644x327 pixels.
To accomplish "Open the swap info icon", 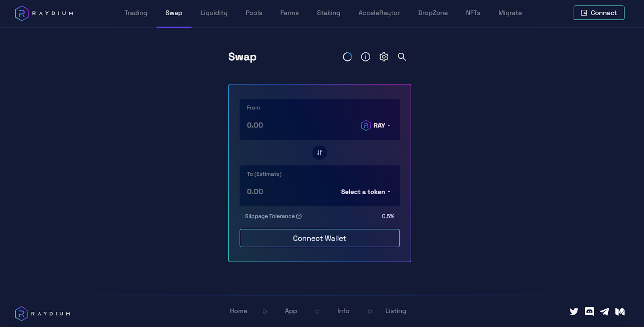I will 365,57.
